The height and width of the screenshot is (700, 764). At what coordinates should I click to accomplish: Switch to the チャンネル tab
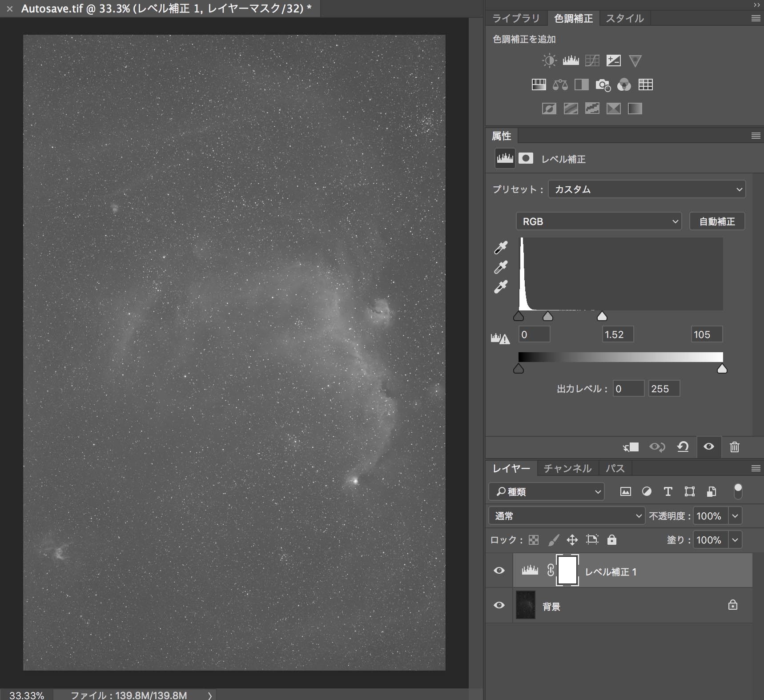[567, 468]
